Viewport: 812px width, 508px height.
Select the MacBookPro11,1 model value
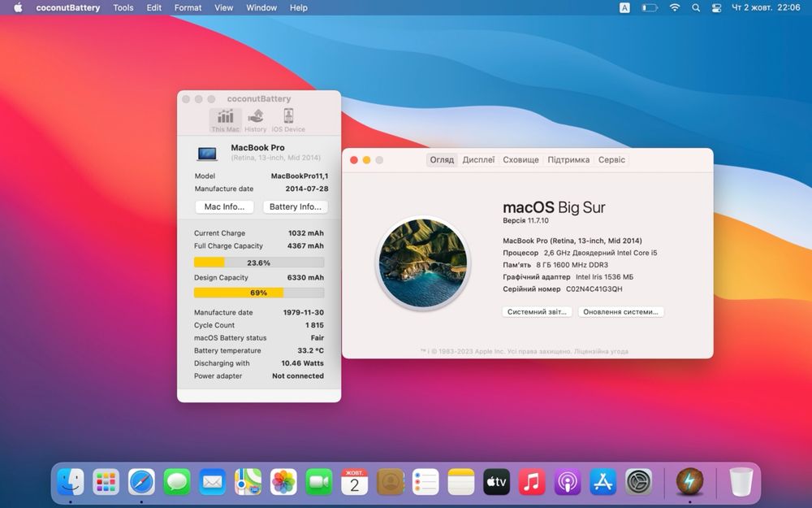[300, 176]
